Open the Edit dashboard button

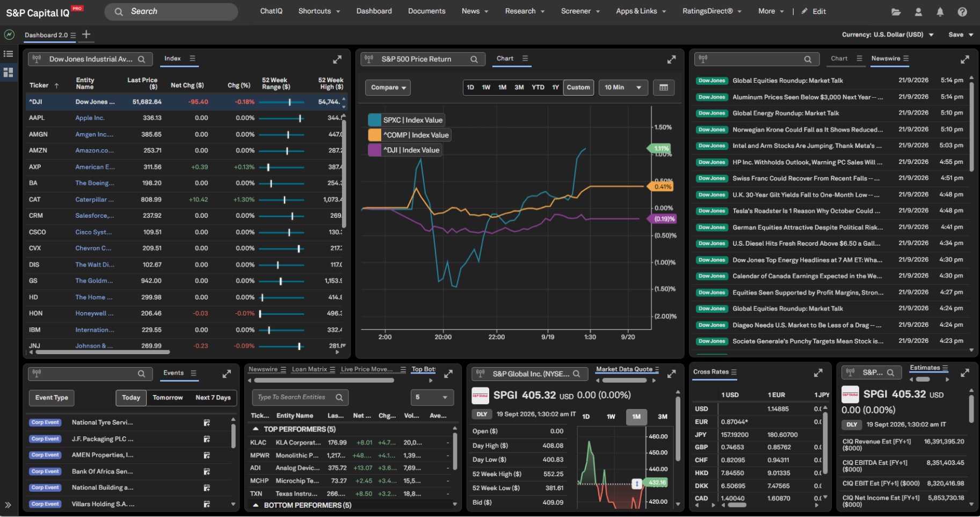[x=814, y=11]
